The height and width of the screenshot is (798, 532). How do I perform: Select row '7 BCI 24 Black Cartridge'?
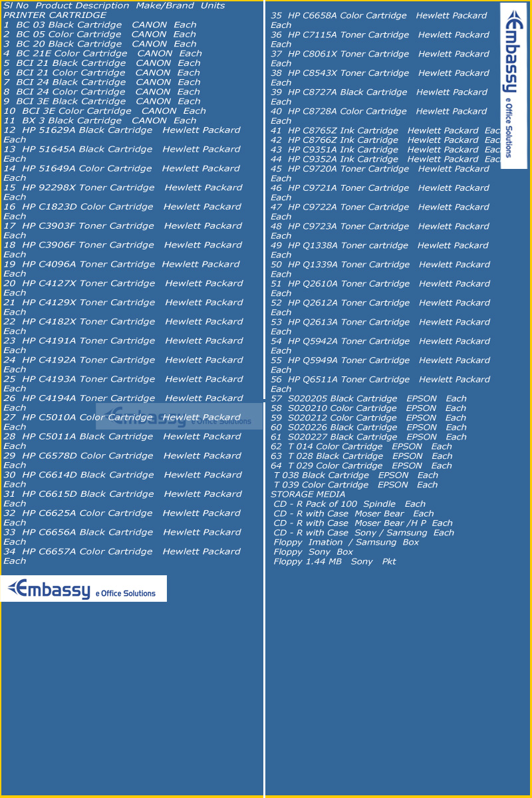click(102, 82)
